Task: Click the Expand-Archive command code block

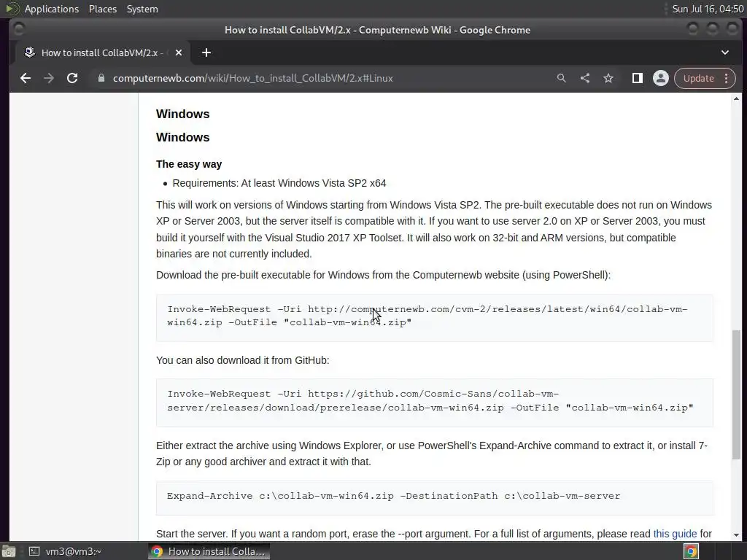Action: click(435, 497)
